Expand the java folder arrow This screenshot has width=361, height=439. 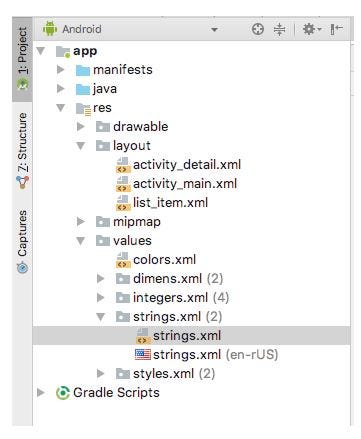click(x=61, y=89)
